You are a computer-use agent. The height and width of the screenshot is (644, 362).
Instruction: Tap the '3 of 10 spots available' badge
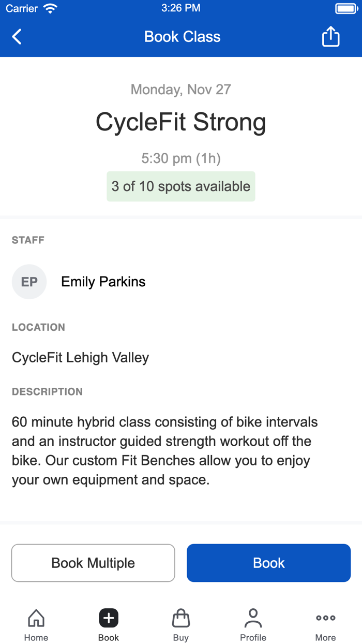tap(180, 186)
